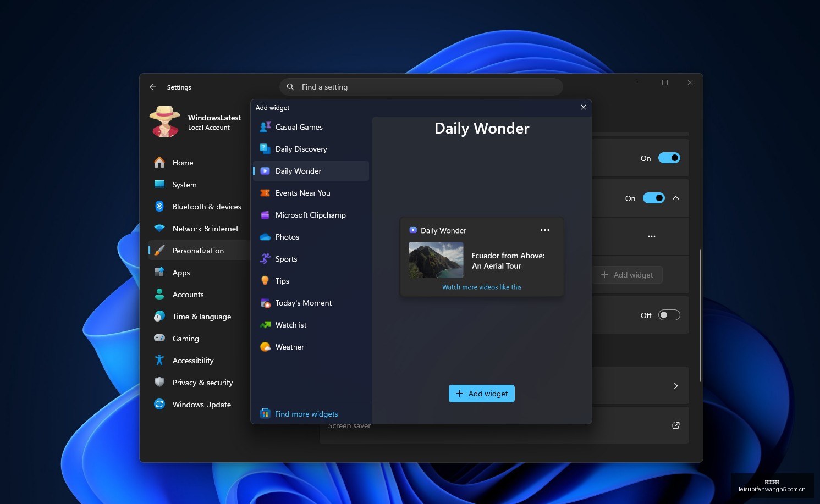Screen dimensions: 820x504
Task: Choose the Watchlist widget icon
Action: point(265,325)
